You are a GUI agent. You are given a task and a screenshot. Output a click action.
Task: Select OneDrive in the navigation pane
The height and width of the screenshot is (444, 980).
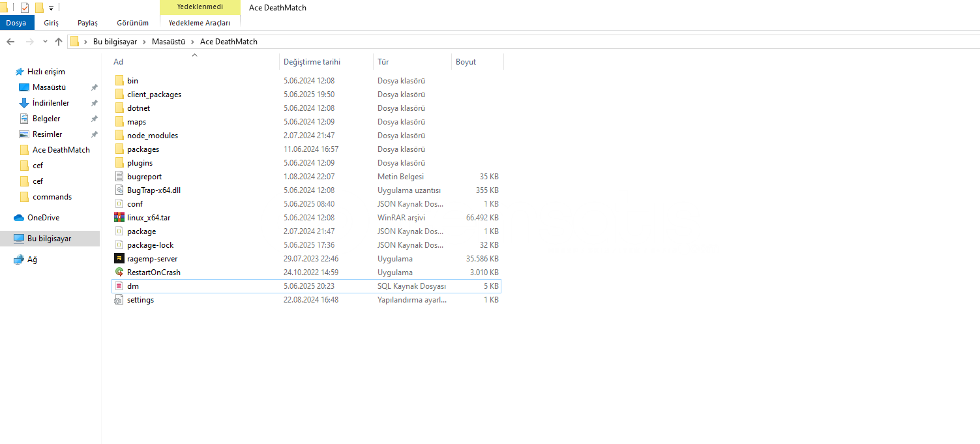click(x=43, y=218)
